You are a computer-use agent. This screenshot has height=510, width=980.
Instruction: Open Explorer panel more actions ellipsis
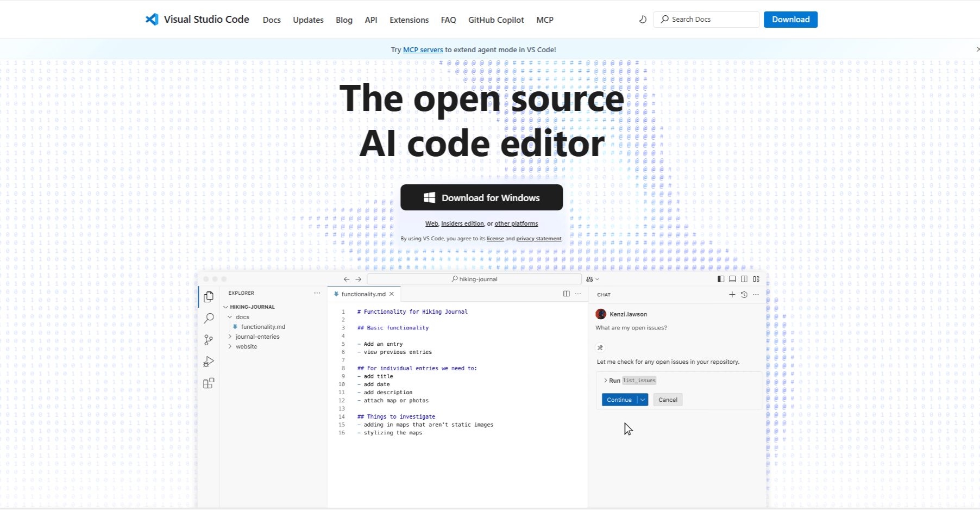317,293
